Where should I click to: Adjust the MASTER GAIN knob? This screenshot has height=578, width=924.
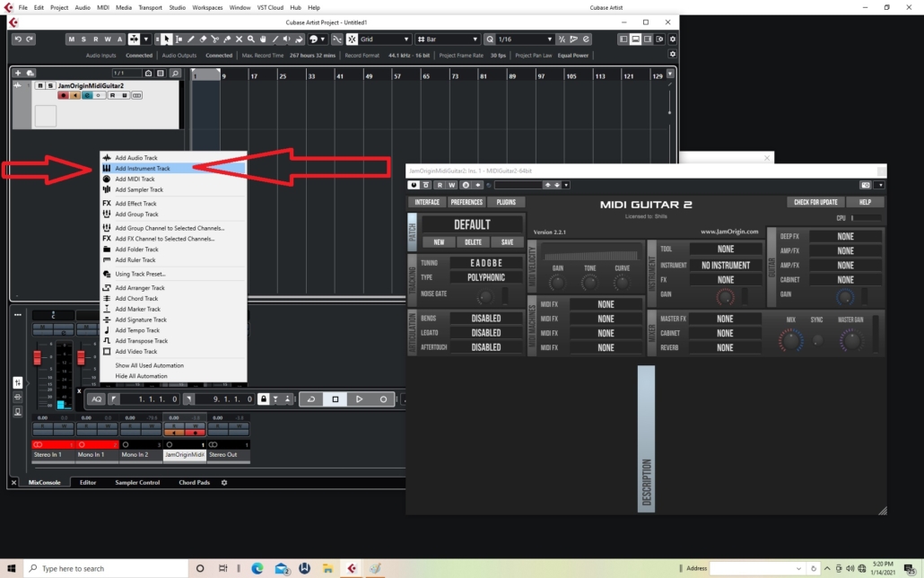click(x=850, y=340)
